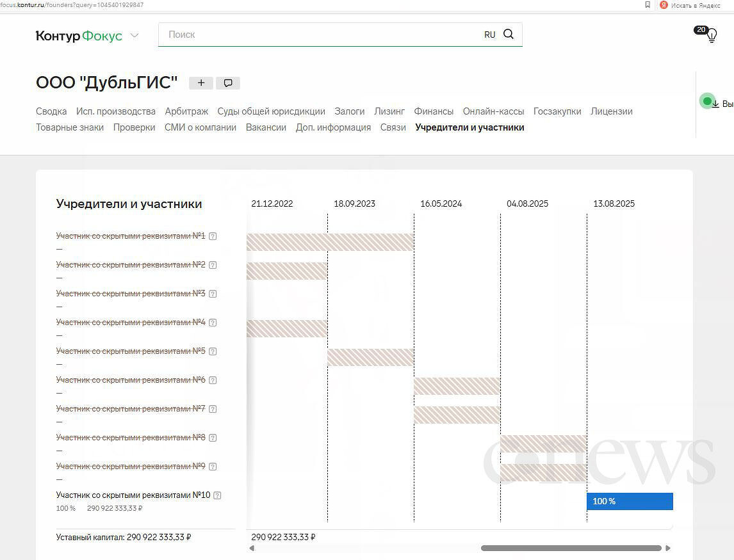734x560 pixels.
Task: Open help icon for участник №1
Action: tap(213, 236)
